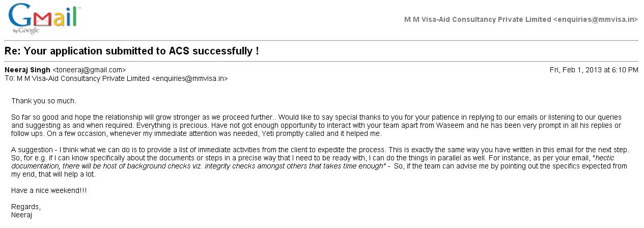Click the M M Visa-Aid account name in the top-right header

pos(478,19)
